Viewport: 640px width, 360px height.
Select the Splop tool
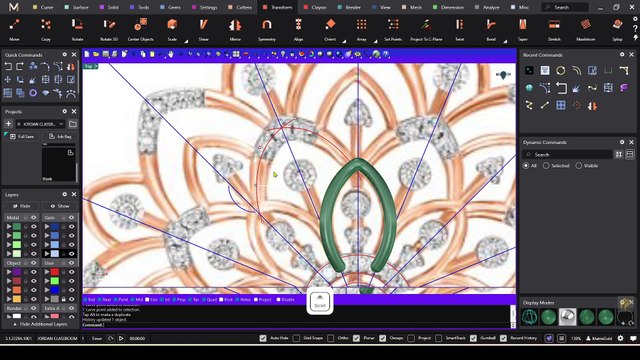[617, 29]
